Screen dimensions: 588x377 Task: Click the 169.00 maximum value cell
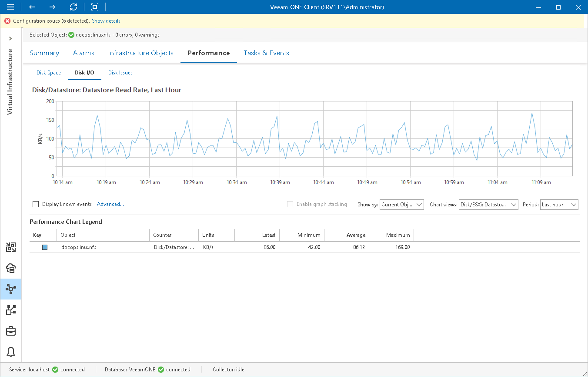coord(402,247)
